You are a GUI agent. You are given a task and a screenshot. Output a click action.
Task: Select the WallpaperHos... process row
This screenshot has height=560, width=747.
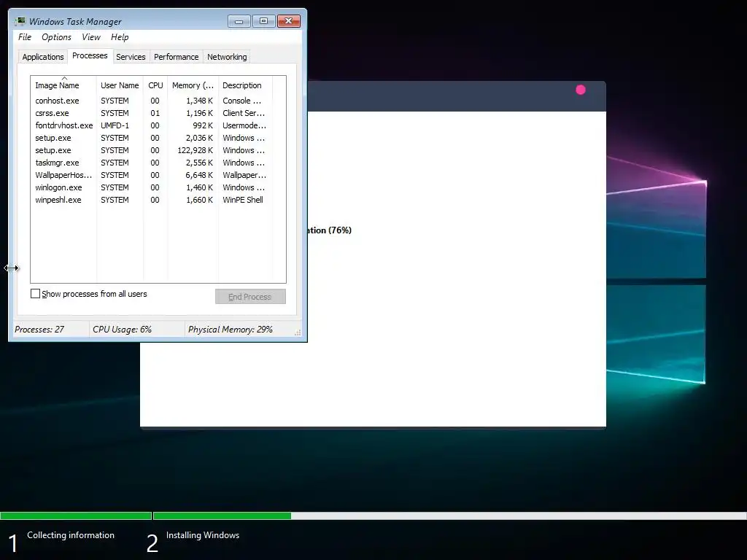point(152,175)
